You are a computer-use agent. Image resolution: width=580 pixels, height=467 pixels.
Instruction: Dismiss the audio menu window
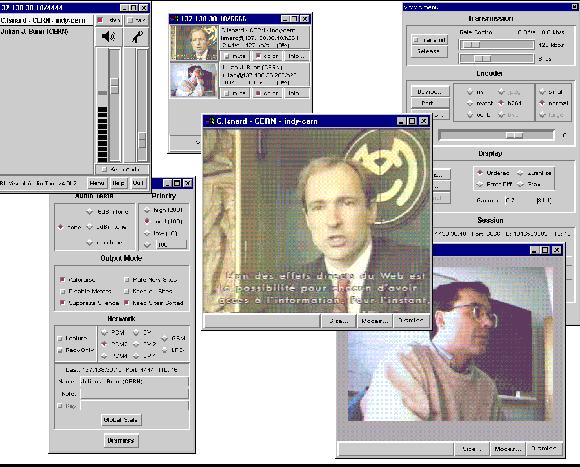(121, 441)
